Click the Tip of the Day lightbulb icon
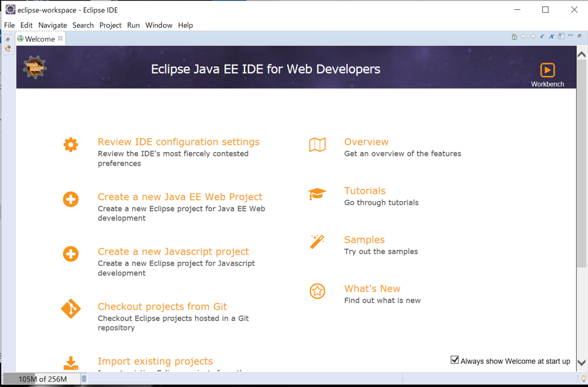Image resolution: width=588 pixels, height=387 pixels. 583,378
